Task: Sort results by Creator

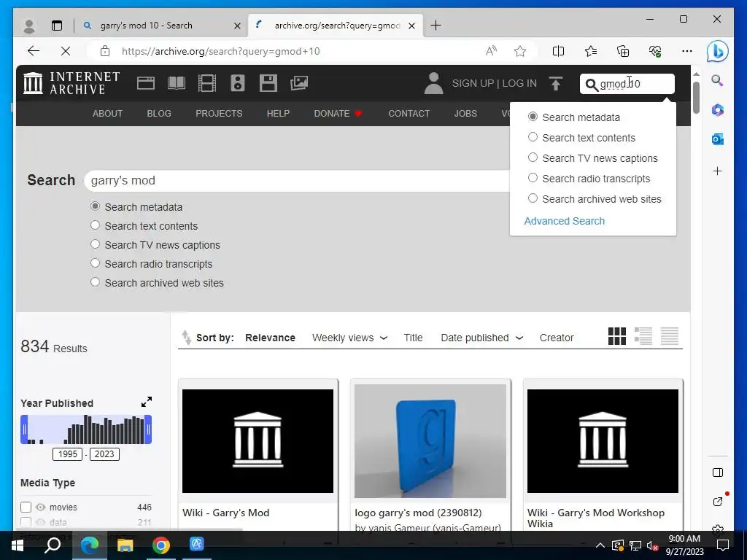Action: pyautogui.click(x=557, y=338)
